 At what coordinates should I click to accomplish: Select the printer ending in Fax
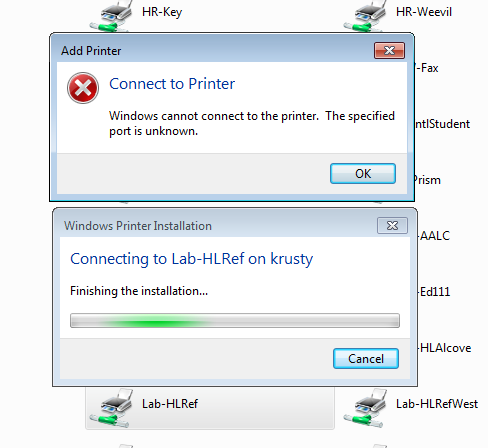[427, 68]
